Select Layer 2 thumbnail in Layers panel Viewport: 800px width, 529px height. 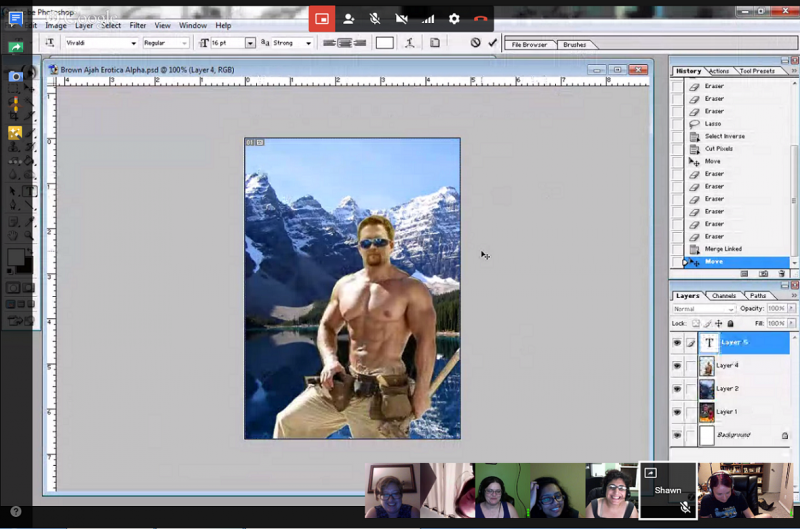(707, 389)
